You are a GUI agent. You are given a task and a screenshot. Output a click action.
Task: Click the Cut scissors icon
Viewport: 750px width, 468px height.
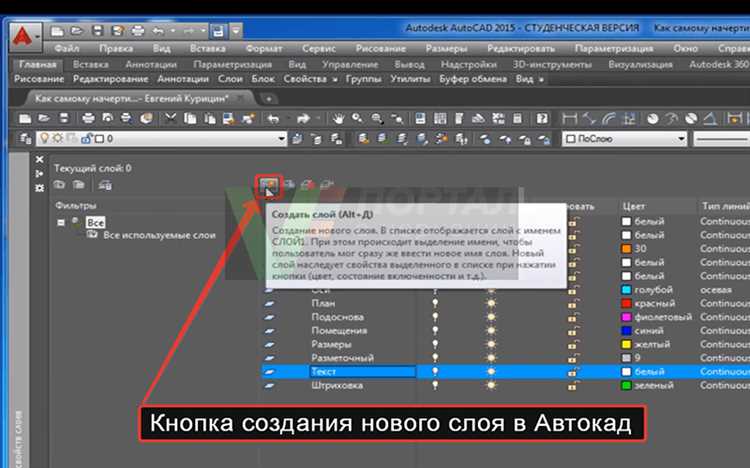click(171, 118)
